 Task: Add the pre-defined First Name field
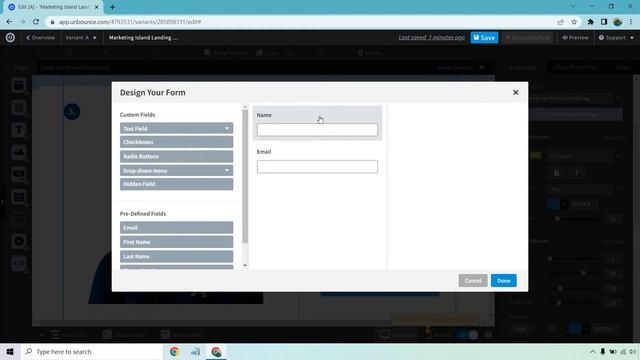(x=176, y=242)
